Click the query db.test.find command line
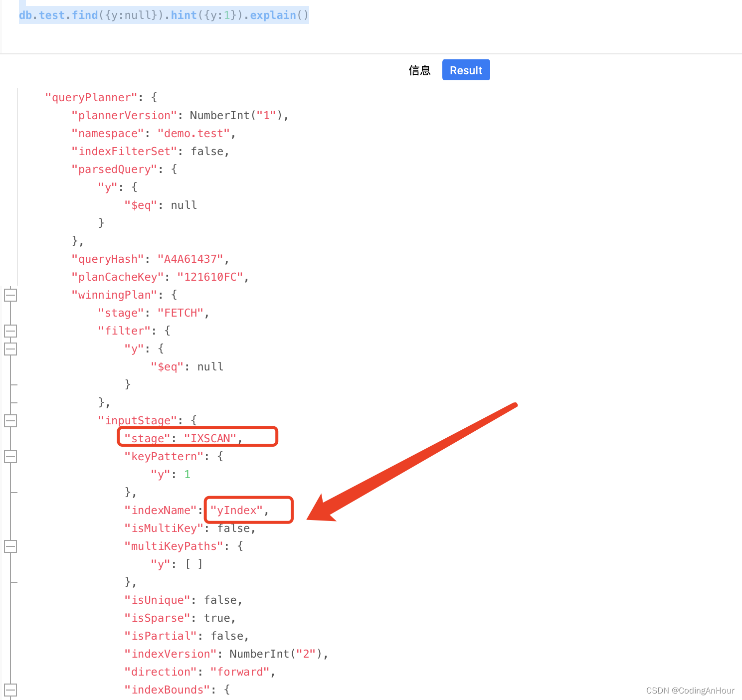Viewport: 742px width, 700px height. [164, 15]
